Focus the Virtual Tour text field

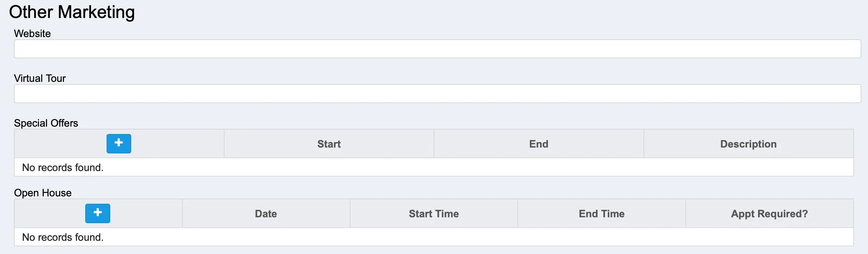pos(437,94)
